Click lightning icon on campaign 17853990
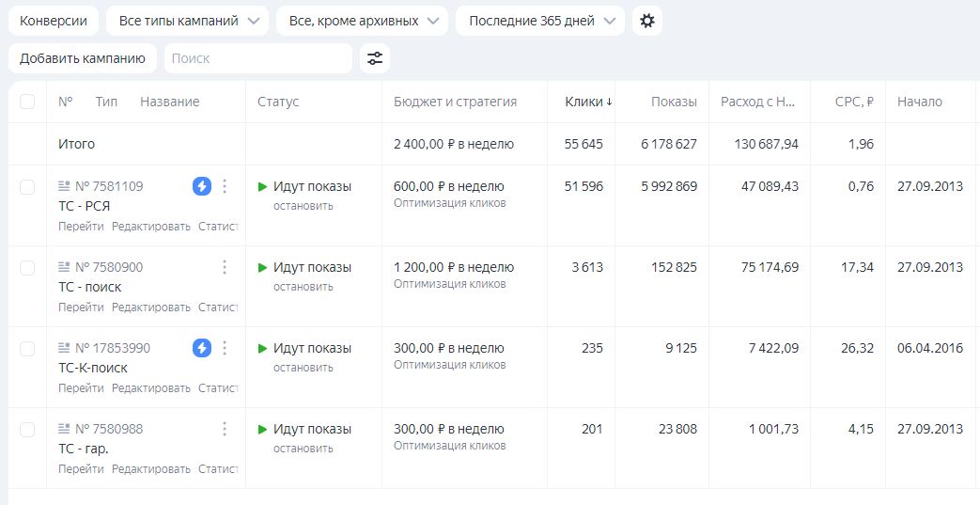 (x=202, y=348)
